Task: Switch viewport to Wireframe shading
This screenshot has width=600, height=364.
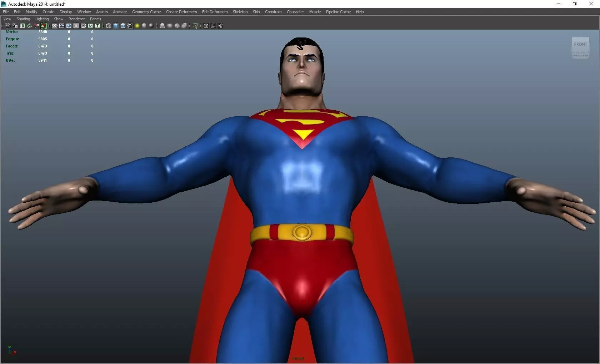Action: 109,26
